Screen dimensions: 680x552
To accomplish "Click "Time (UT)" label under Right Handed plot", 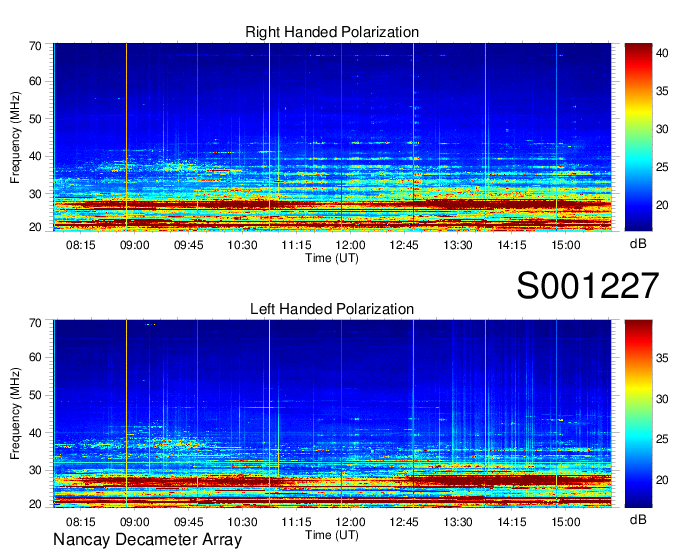I will click(332, 258).
